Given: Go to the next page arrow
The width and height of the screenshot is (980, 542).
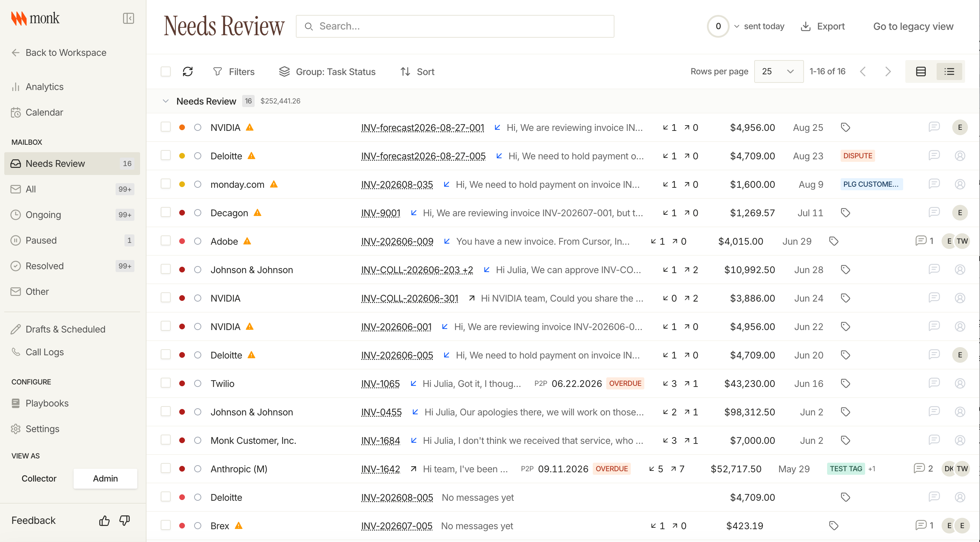Looking at the screenshot, I should (x=888, y=71).
